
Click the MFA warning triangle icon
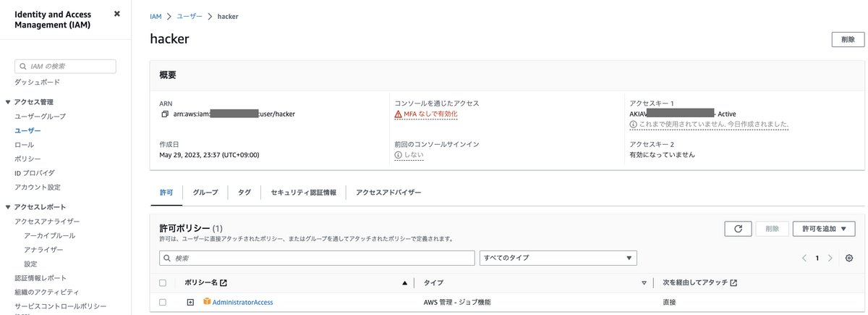click(398, 114)
